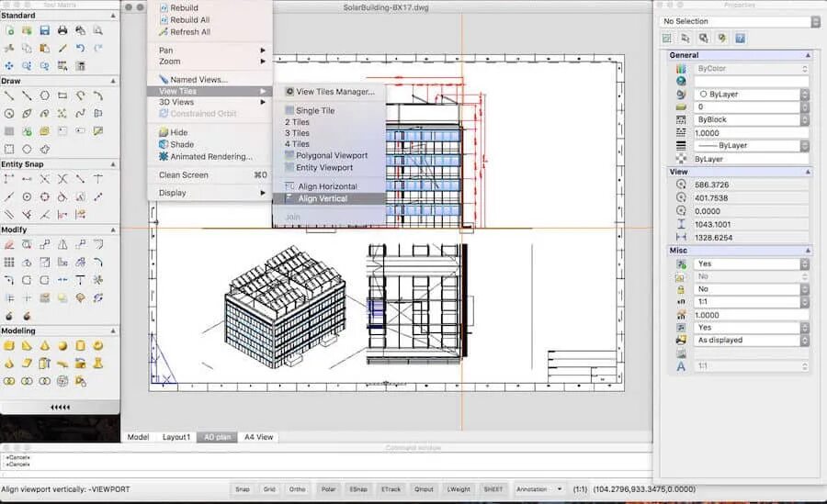
Task: Toggle LWeight display in the status bar
Action: (x=459, y=489)
